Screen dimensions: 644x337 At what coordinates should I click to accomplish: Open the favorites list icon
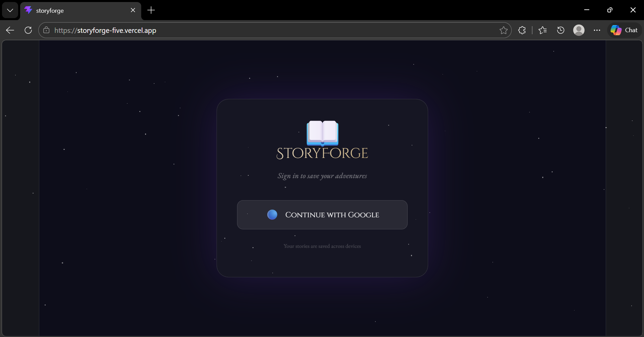pyautogui.click(x=542, y=30)
